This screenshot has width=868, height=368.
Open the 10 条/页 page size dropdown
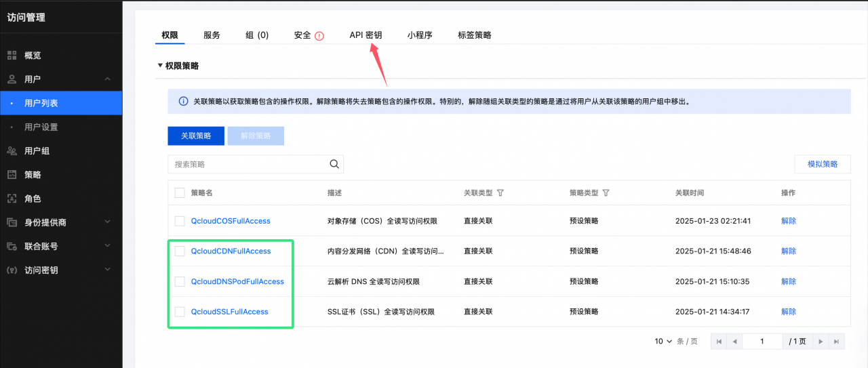663,342
